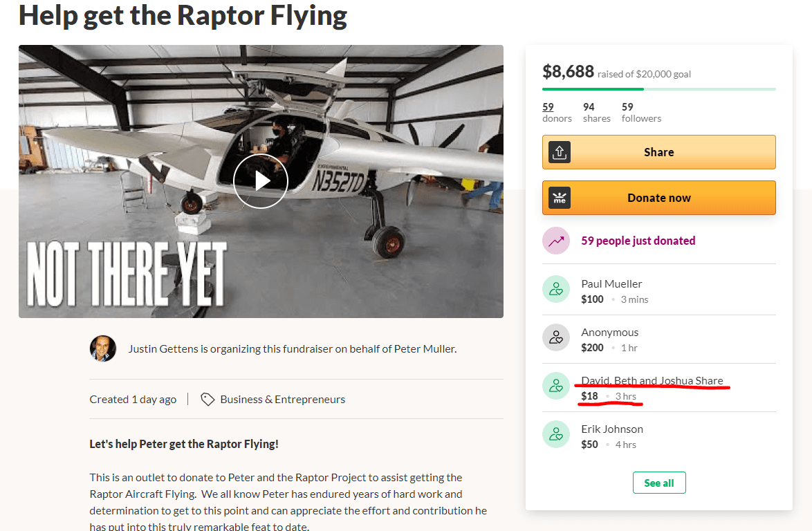This screenshot has height=531, width=812.
Task: Open the 59 donors link
Action: (x=548, y=107)
